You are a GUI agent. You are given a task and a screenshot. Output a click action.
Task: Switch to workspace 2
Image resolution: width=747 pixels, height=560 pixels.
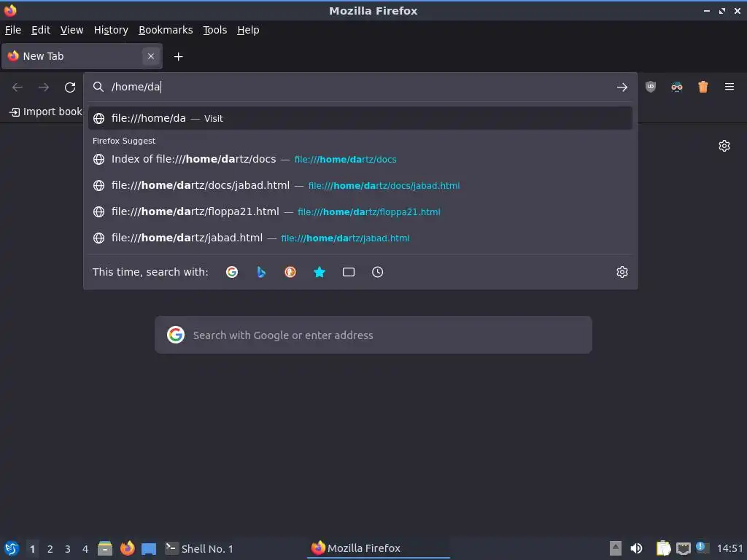[50, 548]
